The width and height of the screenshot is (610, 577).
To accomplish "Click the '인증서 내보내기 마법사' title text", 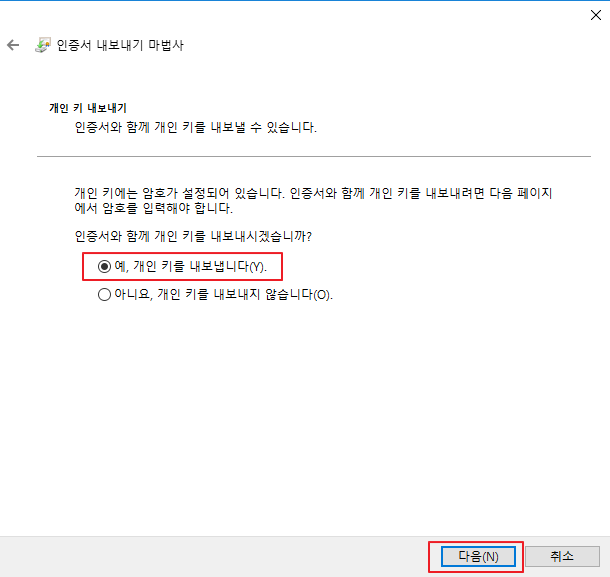I will click(120, 45).
